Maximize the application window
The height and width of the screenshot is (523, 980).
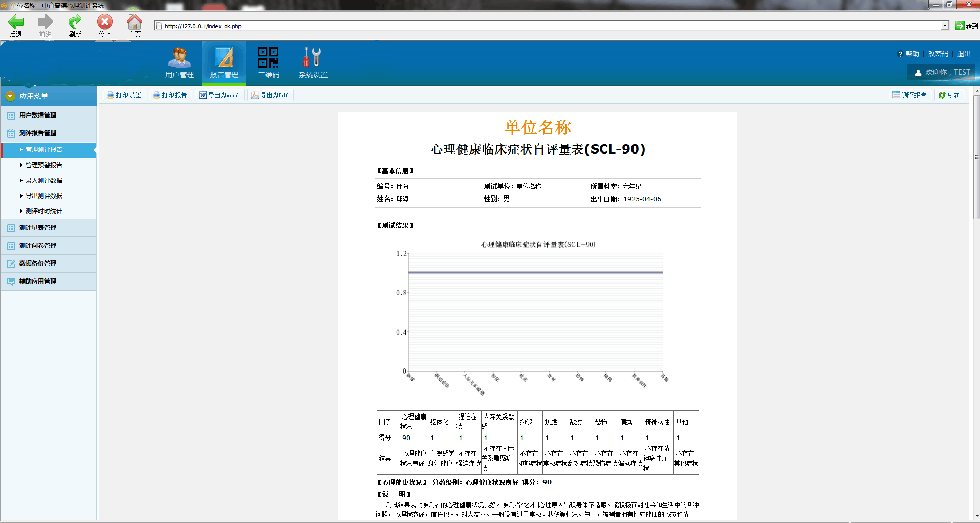[949, 5]
